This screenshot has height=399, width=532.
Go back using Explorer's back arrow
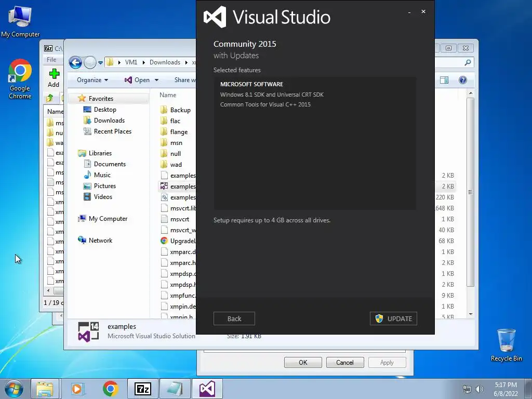[x=75, y=62]
